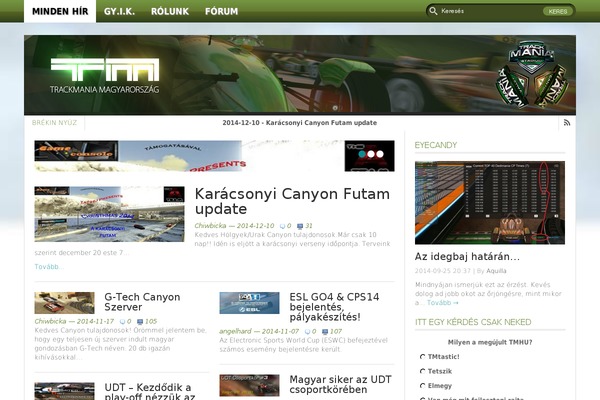600x400 pixels.
Task: Click the views icon showing 107
Action: pyautogui.click(x=325, y=332)
